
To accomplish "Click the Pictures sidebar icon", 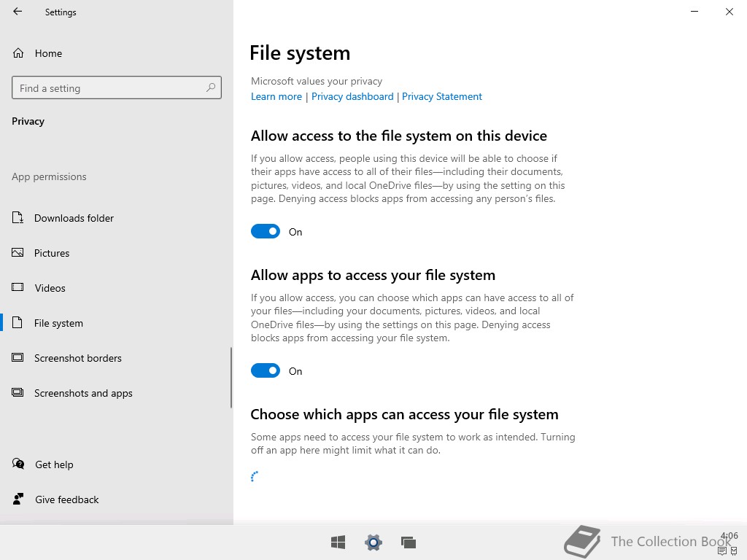I will point(18,252).
